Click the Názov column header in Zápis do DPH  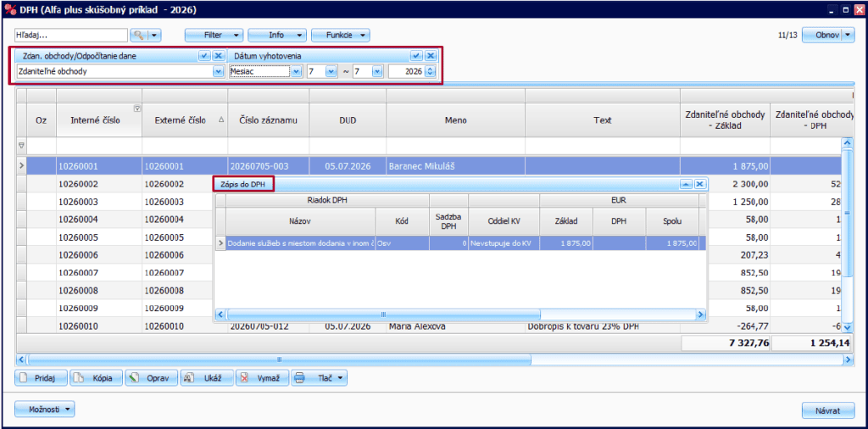[x=300, y=221]
